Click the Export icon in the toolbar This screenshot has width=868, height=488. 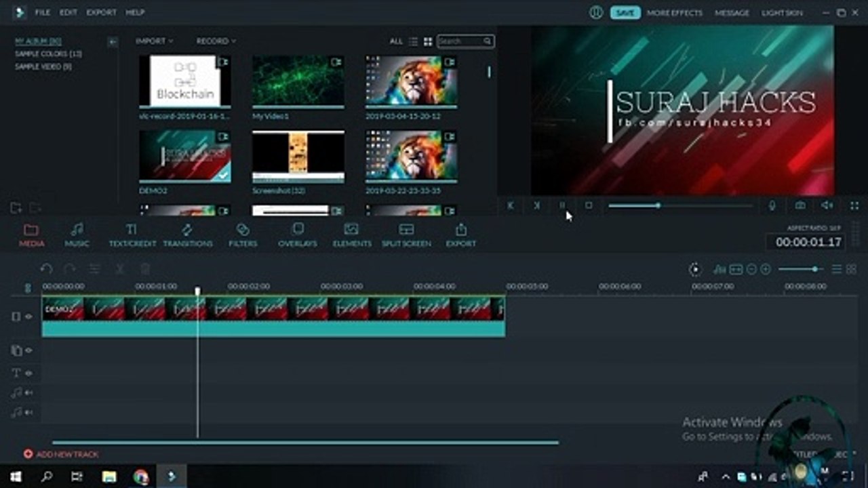click(461, 235)
